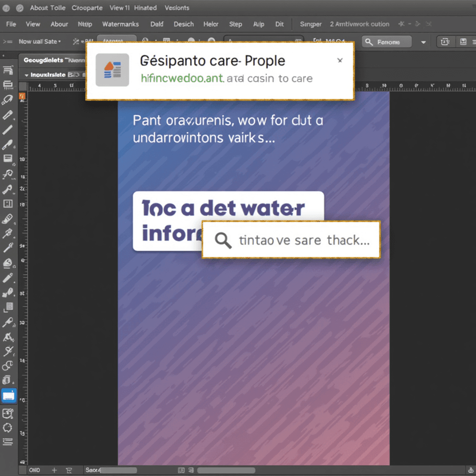
Task: Open the File menu
Action: pyautogui.click(x=11, y=24)
